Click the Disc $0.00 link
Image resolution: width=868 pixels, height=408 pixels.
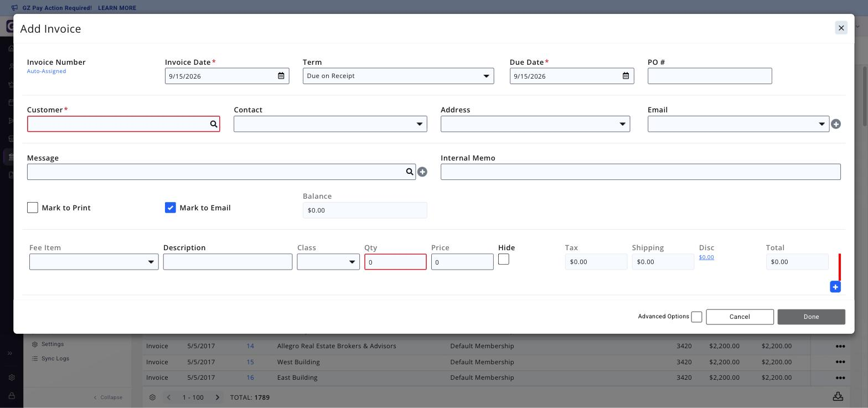coord(706,257)
